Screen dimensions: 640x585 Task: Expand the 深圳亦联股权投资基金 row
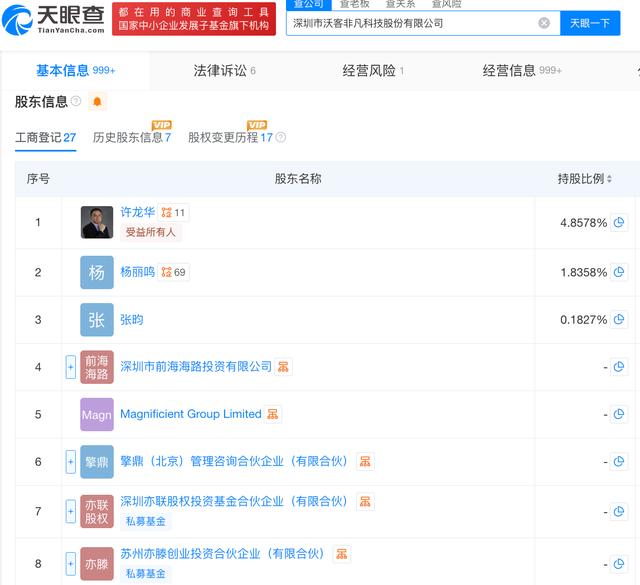click(x=70, y=510)
